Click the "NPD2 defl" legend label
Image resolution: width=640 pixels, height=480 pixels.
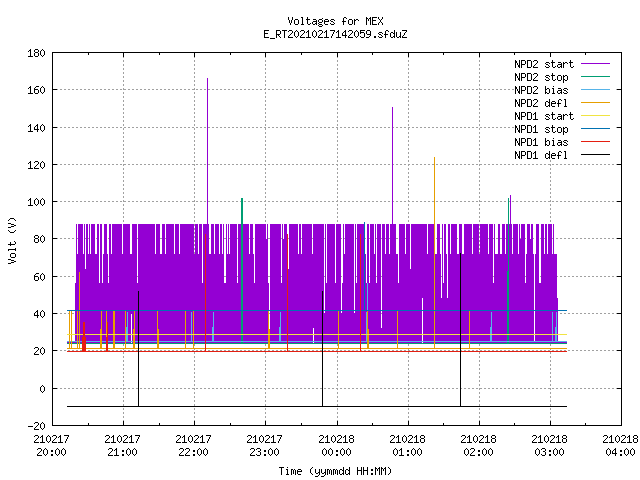541,103
